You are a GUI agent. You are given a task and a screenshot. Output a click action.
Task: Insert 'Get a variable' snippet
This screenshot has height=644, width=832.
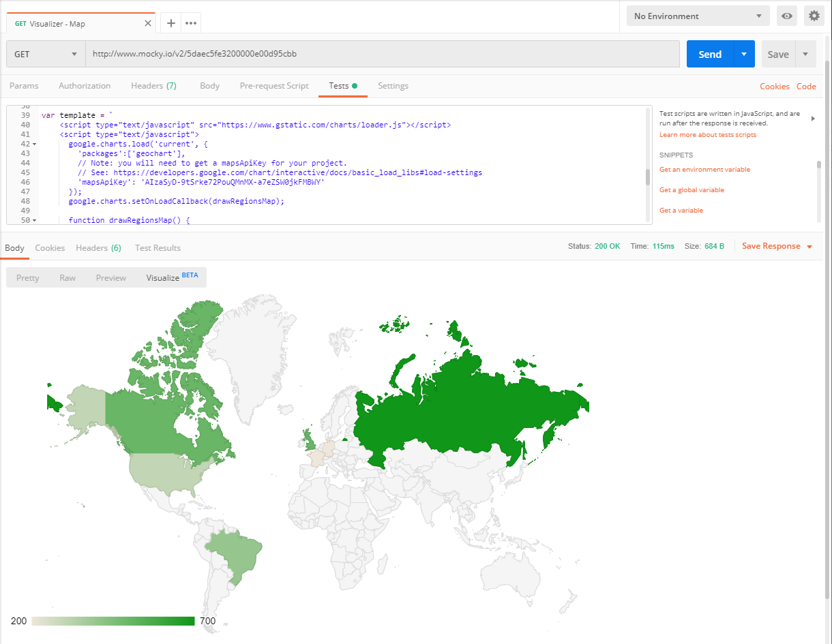(x=681, y=211)
